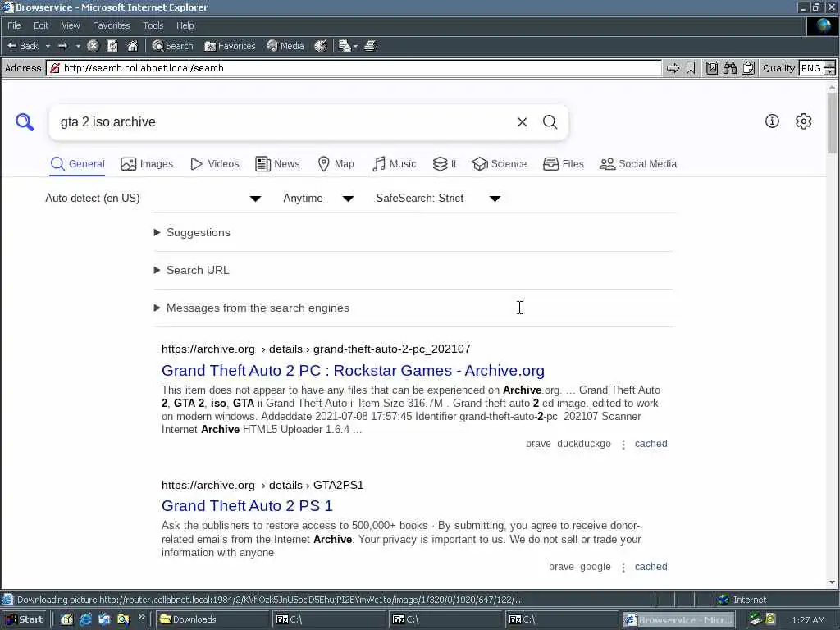Viewport: 840px width, 630px height.
Task: Print the page using the Print icon
Action: (x=370, y=46)
